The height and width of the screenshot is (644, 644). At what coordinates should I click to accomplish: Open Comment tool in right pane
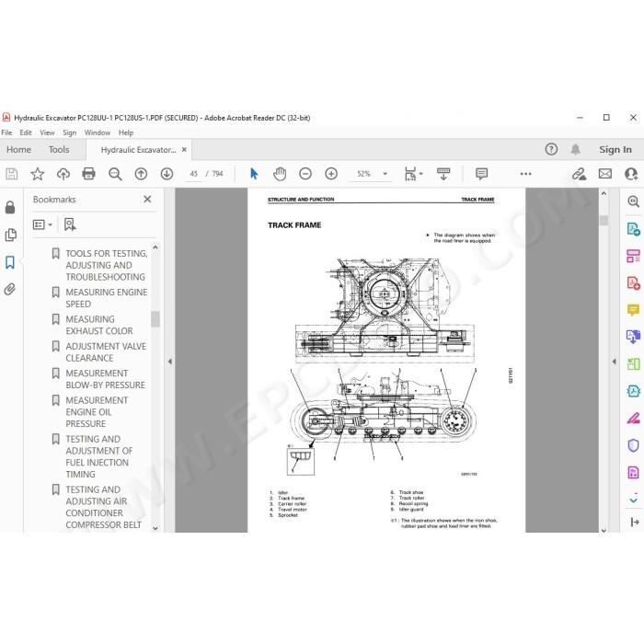633,310
